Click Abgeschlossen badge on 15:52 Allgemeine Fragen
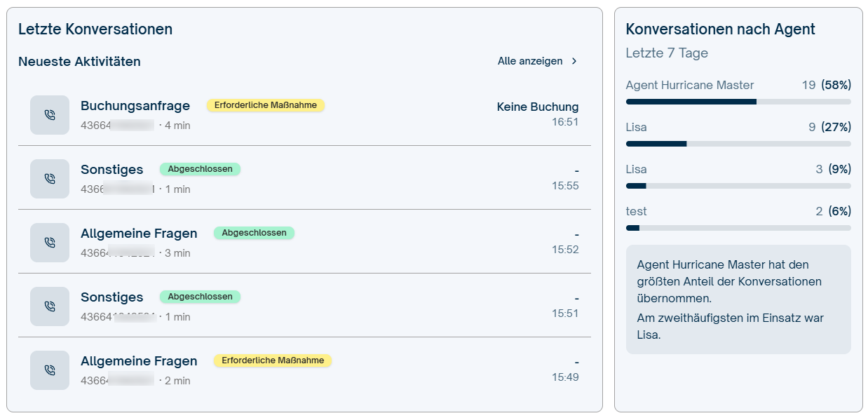Viewport: 868px width, 418px height. (254, 233)
